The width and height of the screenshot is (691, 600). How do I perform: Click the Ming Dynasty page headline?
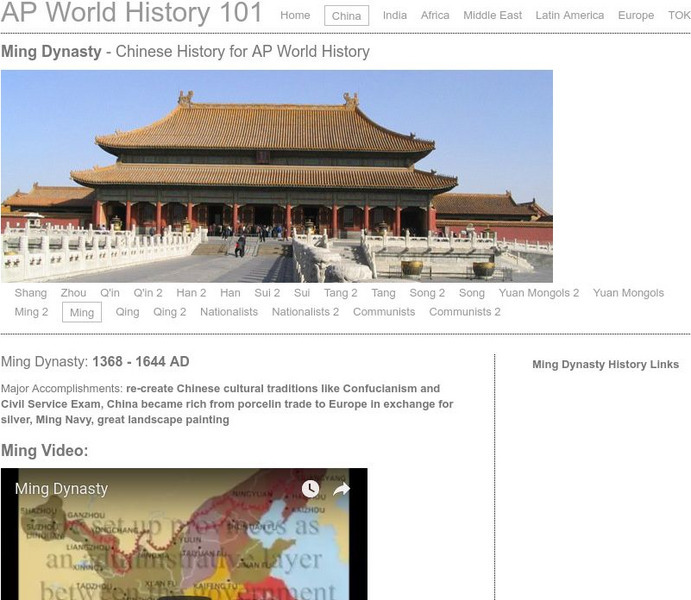[x=185, y=52]
